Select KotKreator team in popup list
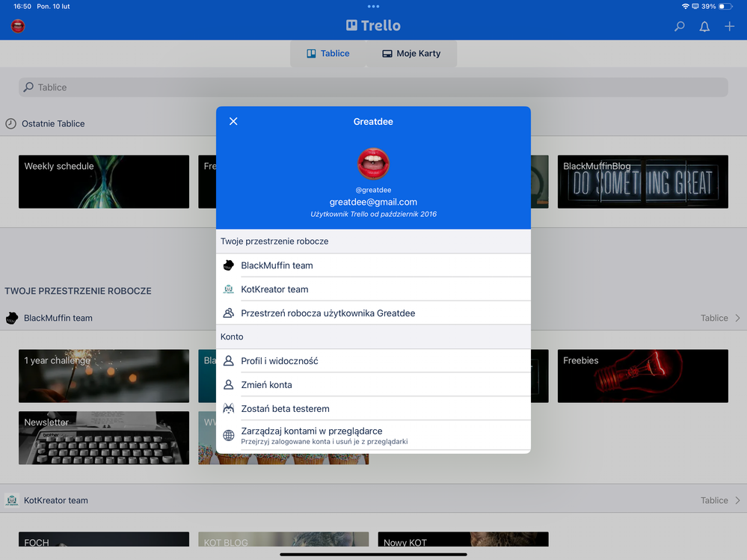 tap(374, 289)
